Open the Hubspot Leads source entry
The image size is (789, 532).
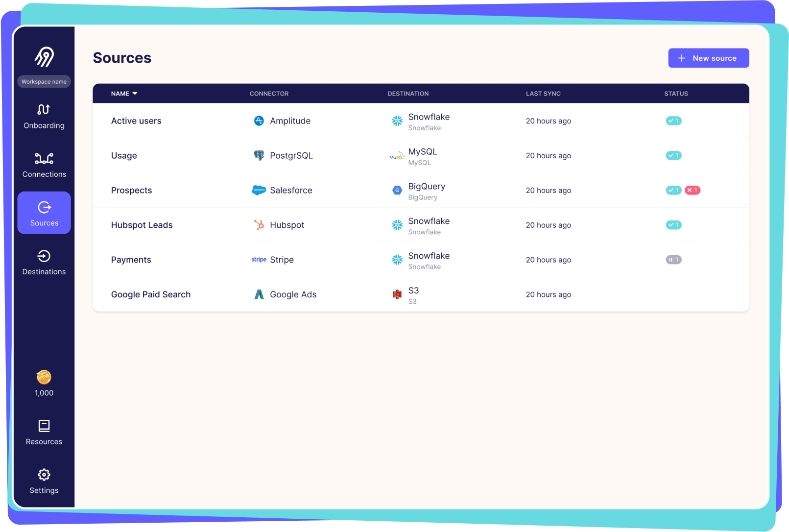(x=142, y=225)
